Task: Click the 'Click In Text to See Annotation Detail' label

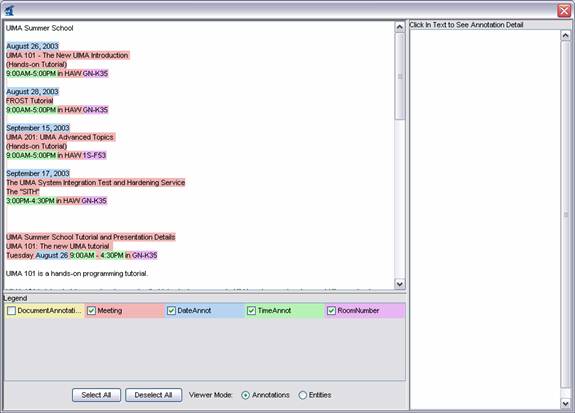Action: 466,25
